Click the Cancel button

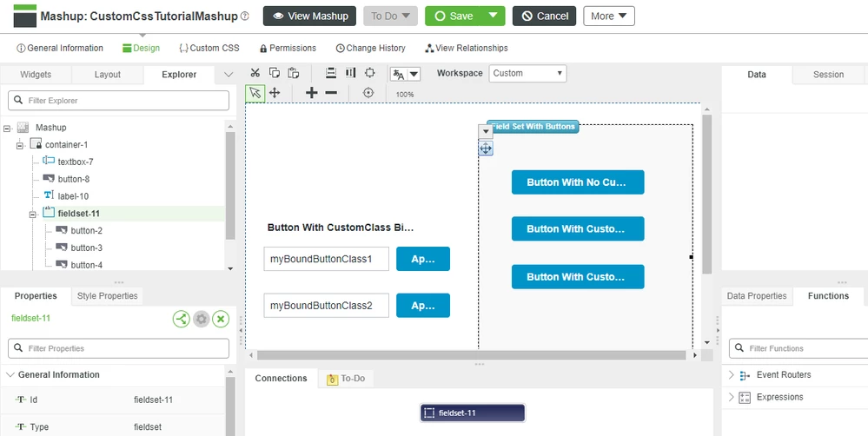[x=544, y=16]
